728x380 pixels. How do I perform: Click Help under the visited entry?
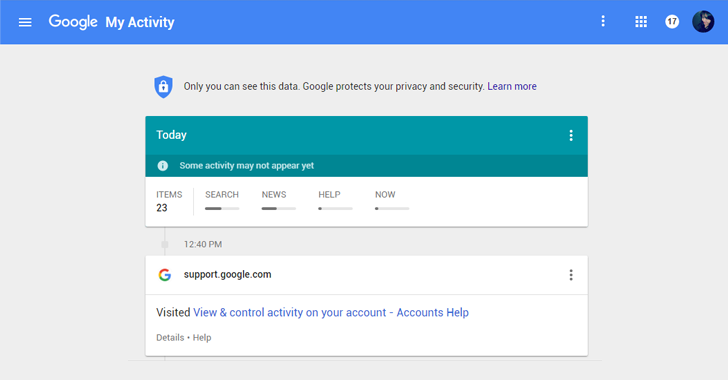point(202,338)
